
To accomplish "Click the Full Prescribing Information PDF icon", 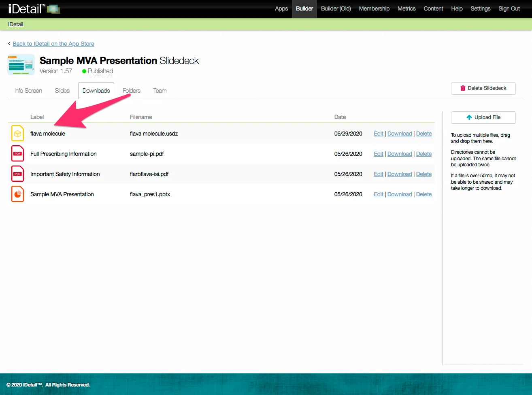I will coord(17,154).
